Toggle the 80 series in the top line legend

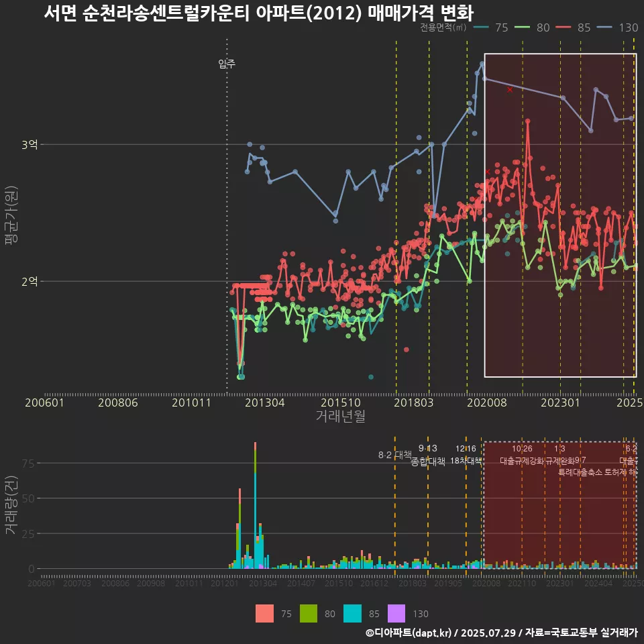pos(532,28)
